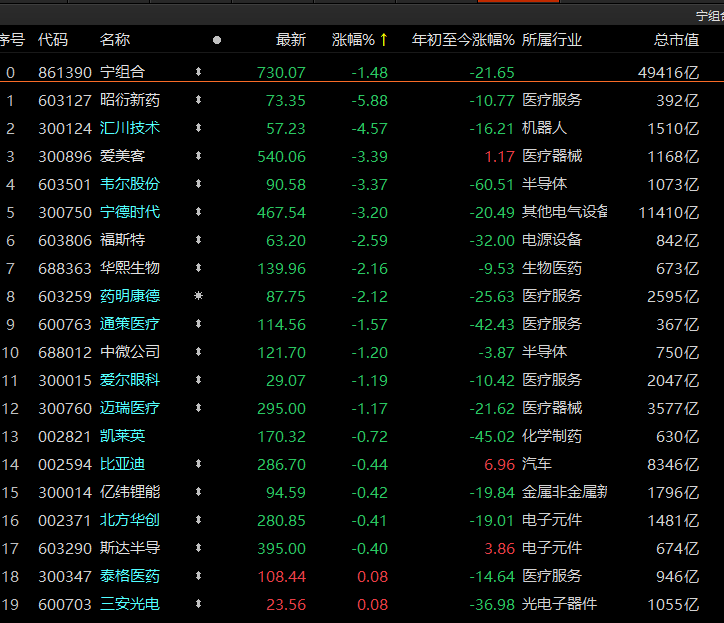Sort by the 总市值 column header
Image resolution: width=724 pixels, height=623 pixels.
pos(675,40)
